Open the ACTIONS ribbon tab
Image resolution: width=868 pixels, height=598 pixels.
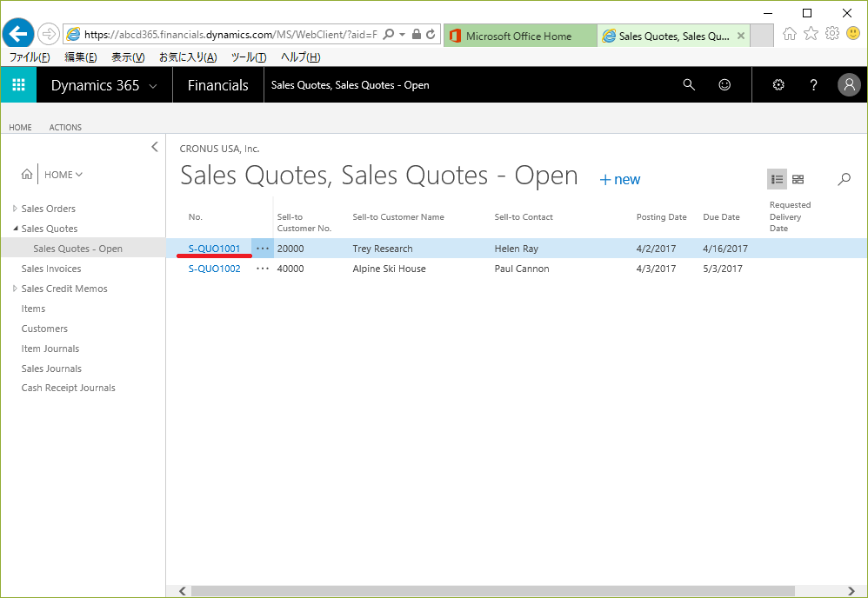click(x=65, y=127)
